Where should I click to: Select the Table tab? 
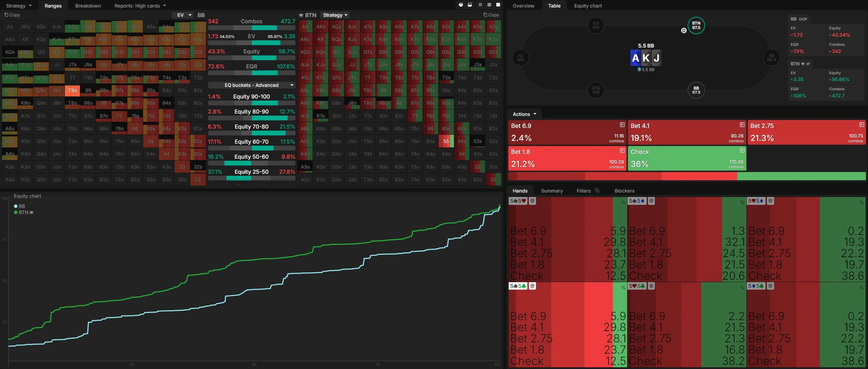[x=554, y=5]
